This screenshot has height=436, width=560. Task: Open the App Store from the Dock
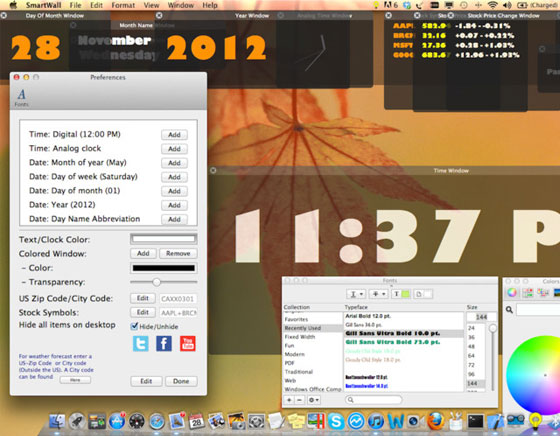tap(117, 422)
